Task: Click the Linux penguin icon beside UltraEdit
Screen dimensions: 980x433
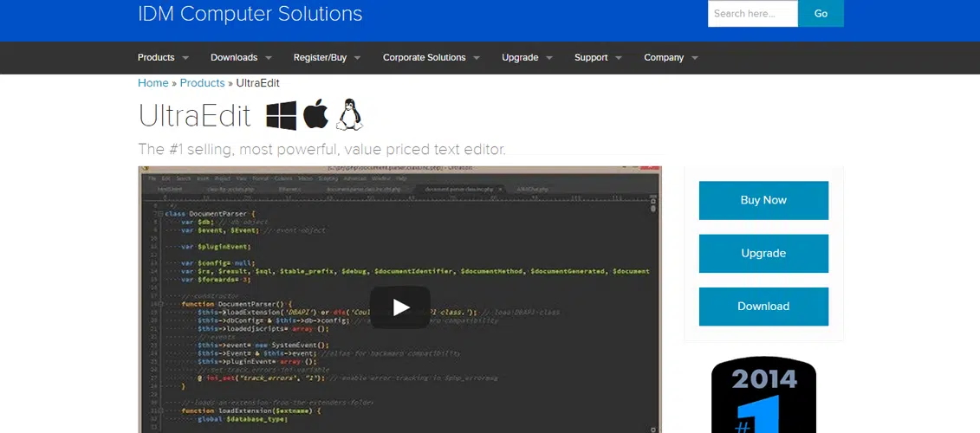Action: click(x=349, y=114)
